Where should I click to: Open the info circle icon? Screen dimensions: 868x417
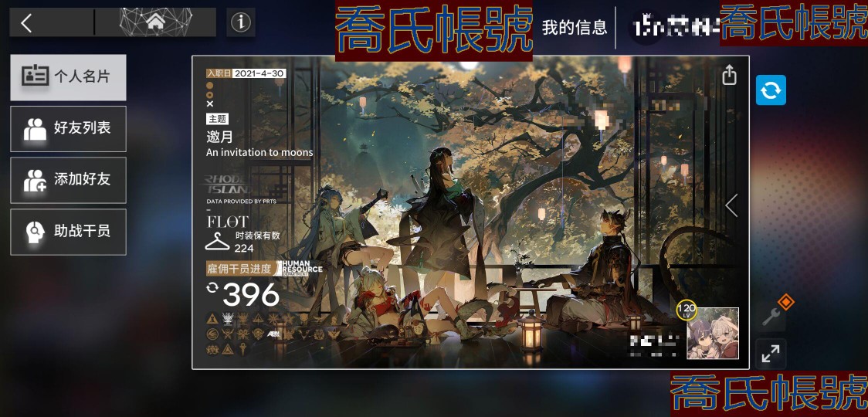click(x=241, y=22)
